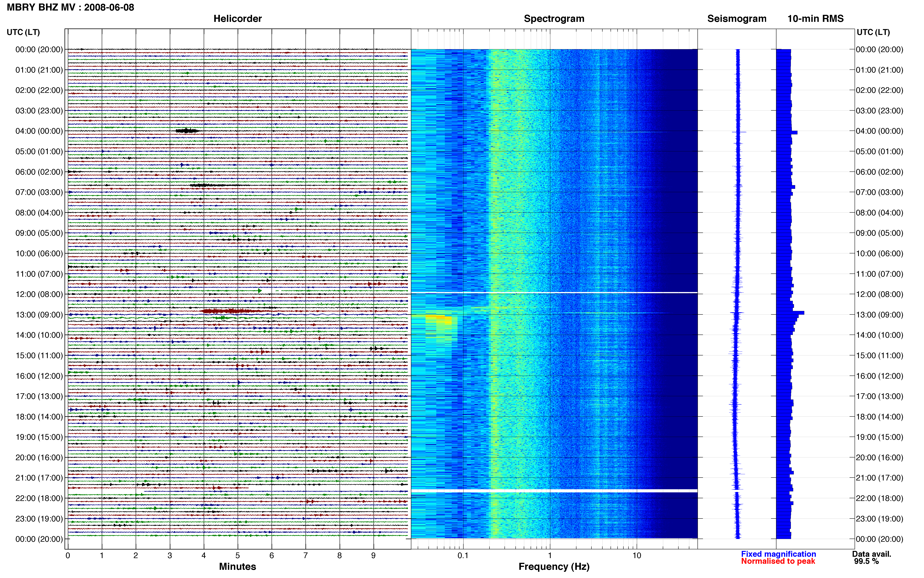The image size is (924, 578).
Task: Click the 'Seismogram' panel heading
Action: coord(736,19)
